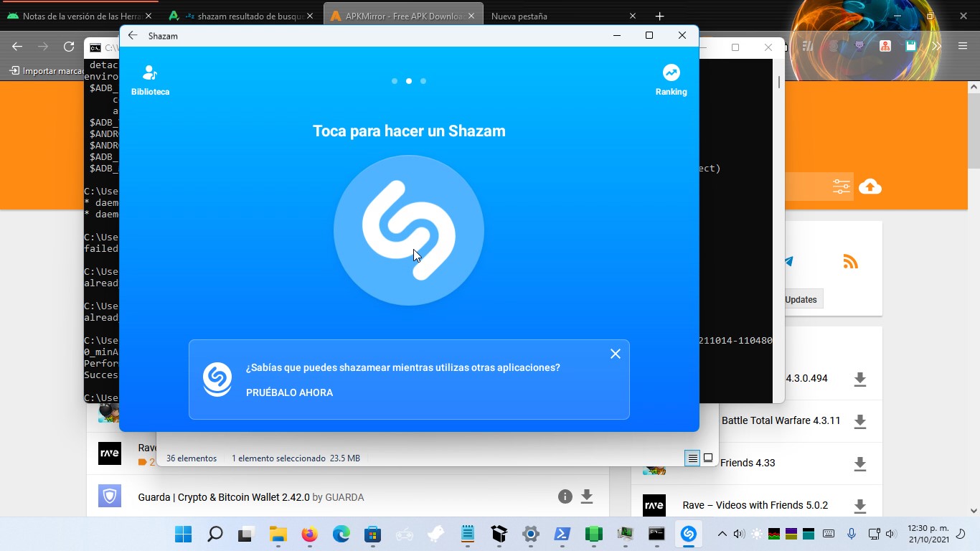Switch File Explorer to details view

click(x=692, y=458)
